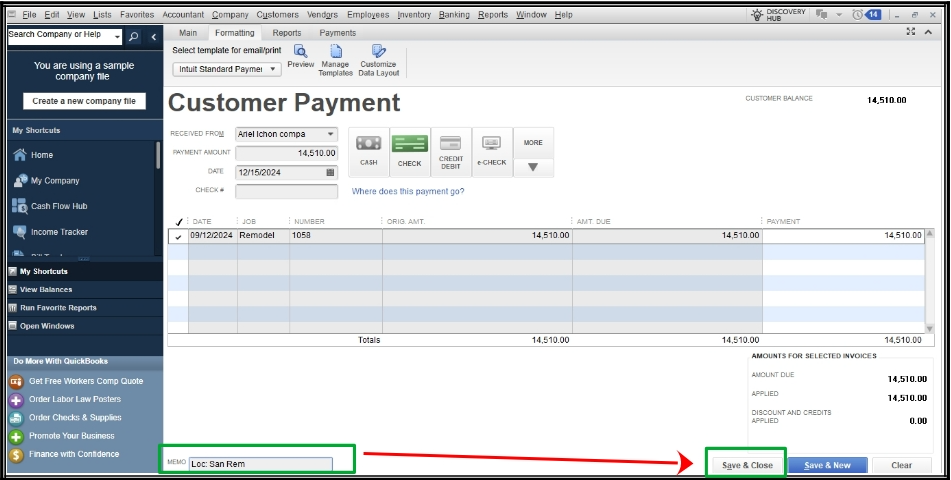Screen dimensions: 951x480
Task: Open Income Tracker shortcut
Action: (58, 232)
